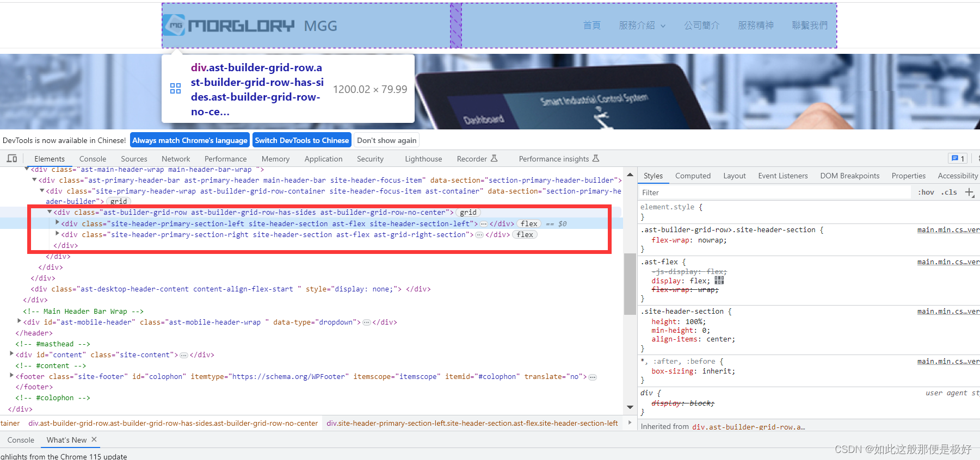980x460 pixels.
Task: Open the issues counter badge showing 1
Action: tap(958, 158)
